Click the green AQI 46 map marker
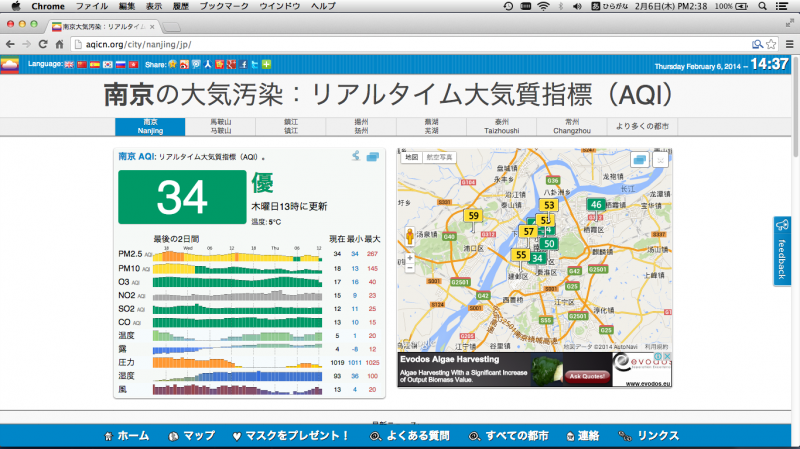This screenshot has height=449, width=800. point(596,205)
